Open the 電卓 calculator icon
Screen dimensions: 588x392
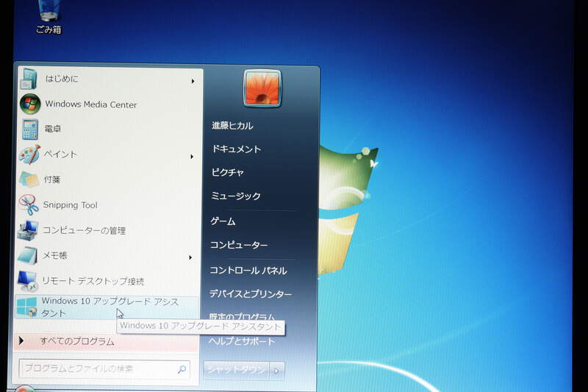point(29,129)
